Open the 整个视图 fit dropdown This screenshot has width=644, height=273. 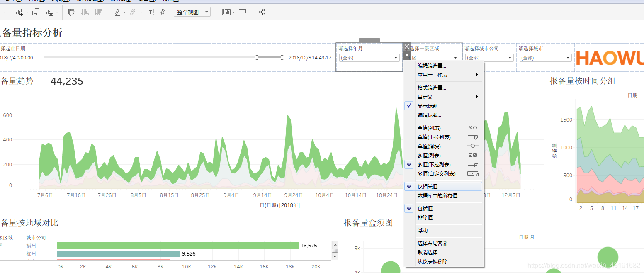click(207, 12)
